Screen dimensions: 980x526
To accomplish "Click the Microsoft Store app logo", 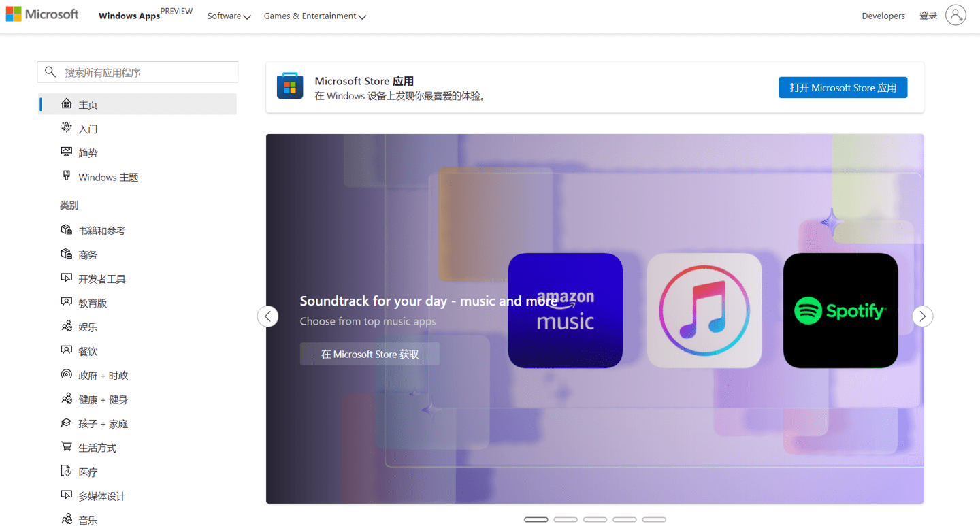I will pos(290,86).
